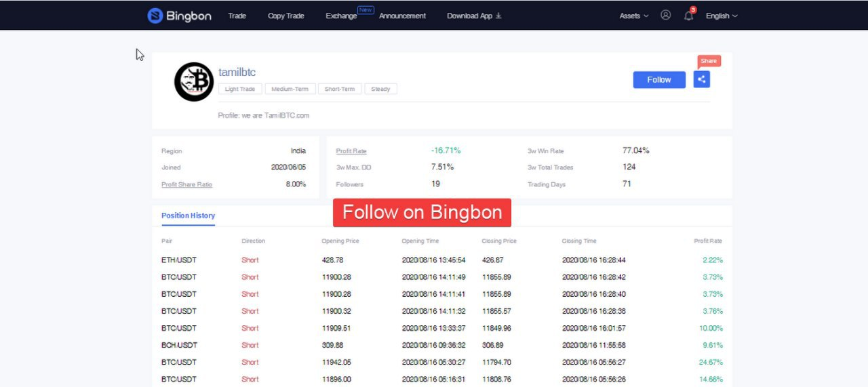Click the profile text 'we are TamilBTC.com'
The width and height of the screenshot is (868, 387).
[x=275, y=115]
